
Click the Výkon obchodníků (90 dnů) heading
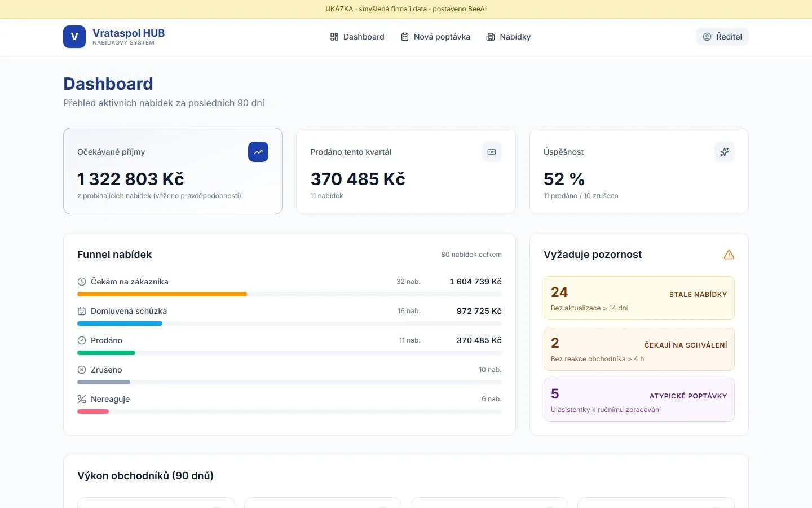tap(145, 476)
